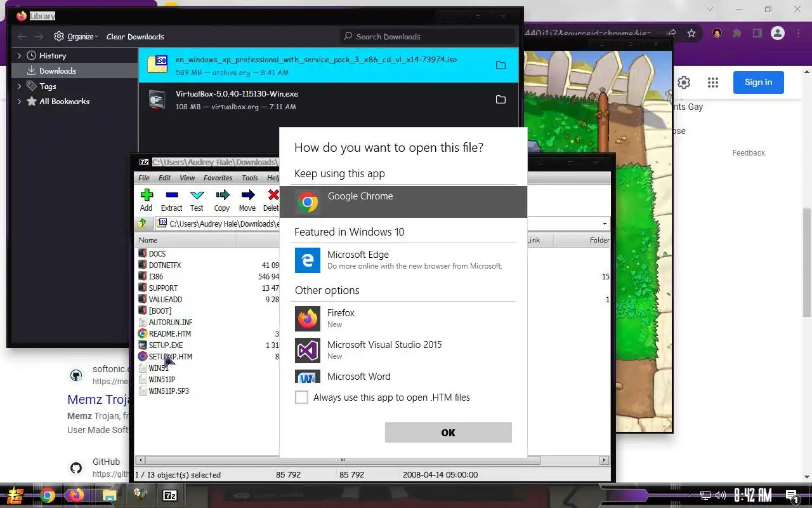Select WIN51IP.SP3 in 7-Zip list

click(x=168, y=391)
